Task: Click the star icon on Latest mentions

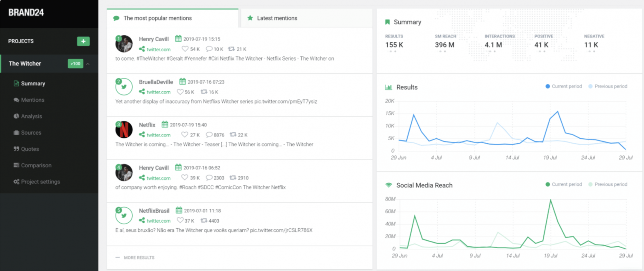Action: tap(250, 18)
